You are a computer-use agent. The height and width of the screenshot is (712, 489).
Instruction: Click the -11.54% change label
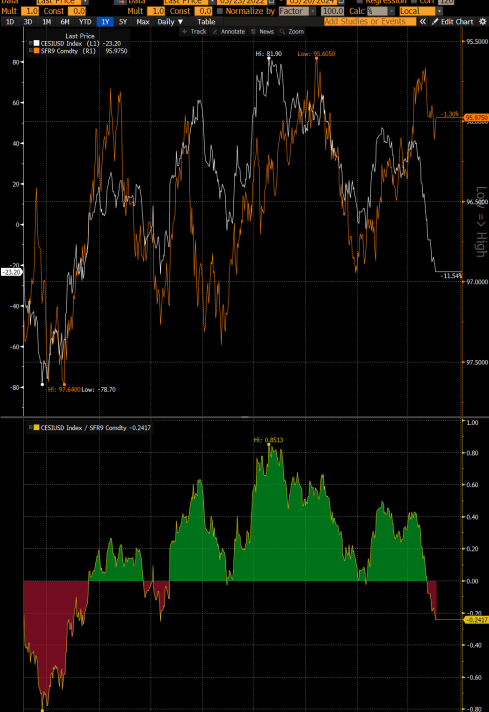(x=451, y=276)
